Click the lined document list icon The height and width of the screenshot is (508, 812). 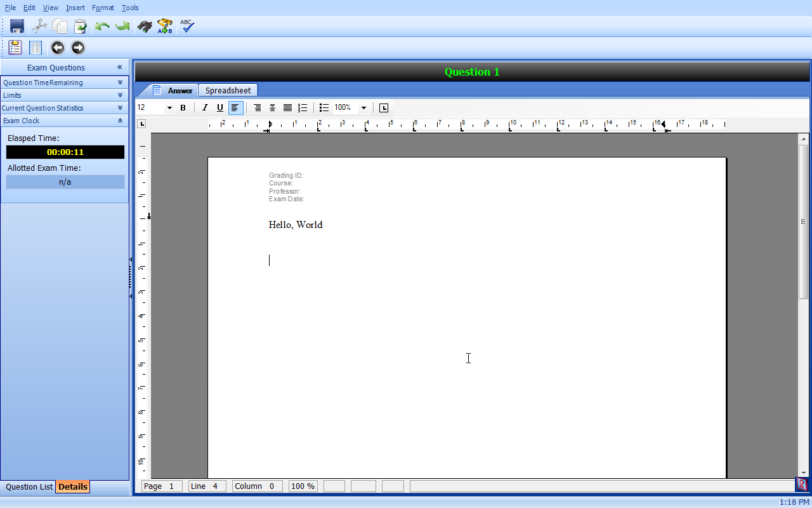36,48
